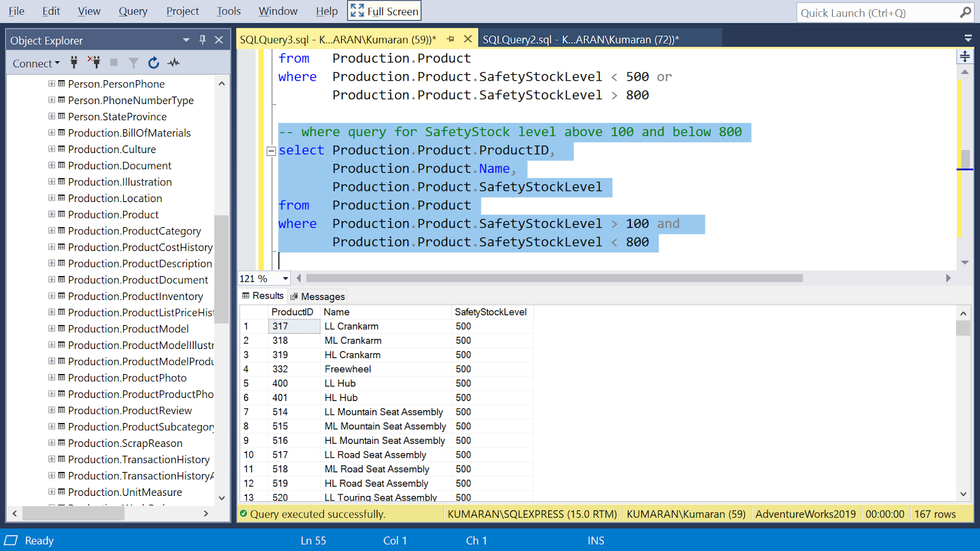Click the results grid vertical scrollbar thumb

963,328
